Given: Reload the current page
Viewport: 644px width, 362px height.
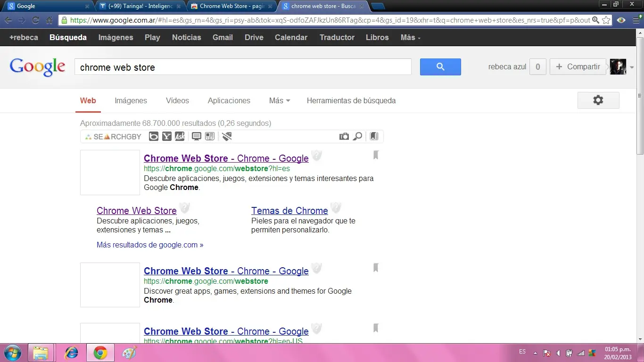Looking at the screenshot, I should (35, 20).
